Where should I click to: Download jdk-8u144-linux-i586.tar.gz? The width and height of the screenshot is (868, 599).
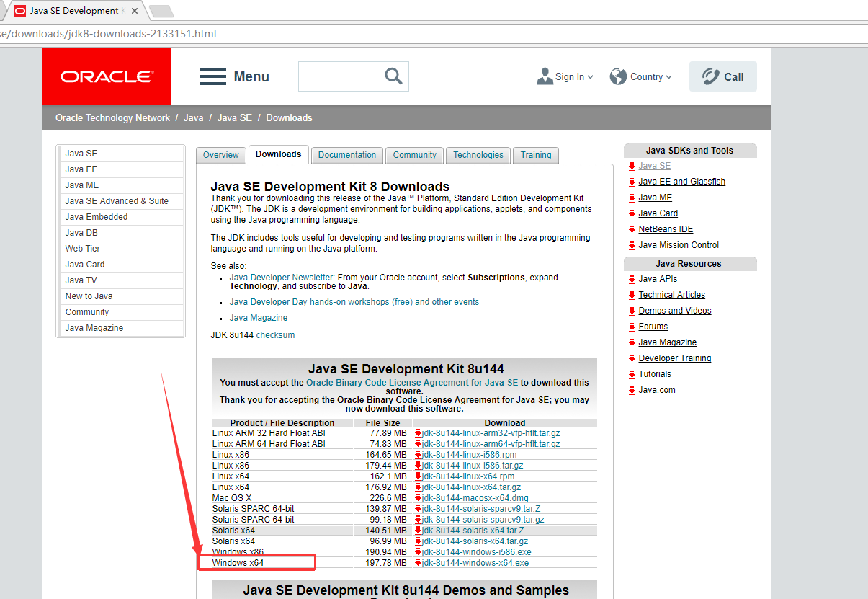[473, 466]
